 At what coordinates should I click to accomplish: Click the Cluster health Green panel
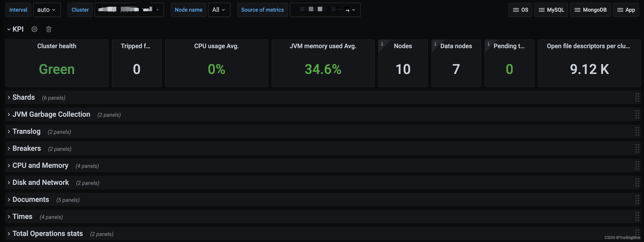pos(57,69)
